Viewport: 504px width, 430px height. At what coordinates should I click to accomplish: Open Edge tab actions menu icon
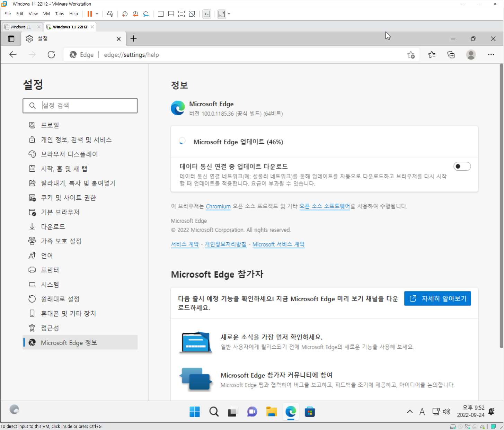pos(11,39)
